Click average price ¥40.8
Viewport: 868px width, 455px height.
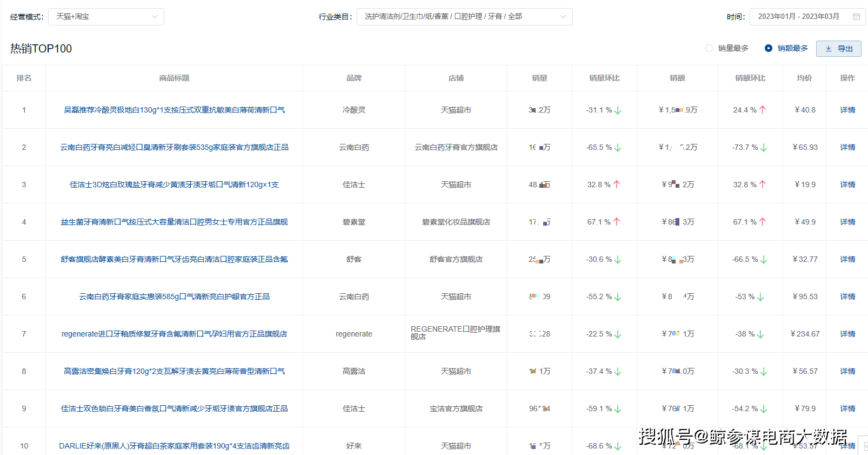click(805, 110)
